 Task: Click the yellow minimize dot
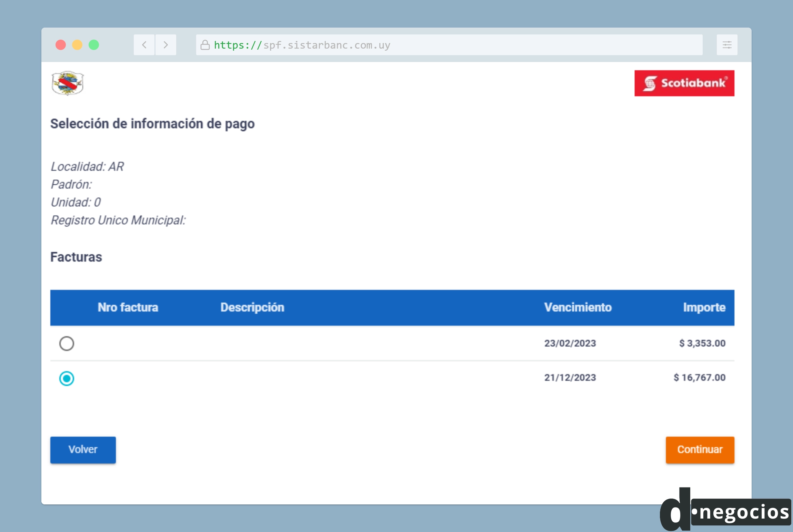(77, 45)
